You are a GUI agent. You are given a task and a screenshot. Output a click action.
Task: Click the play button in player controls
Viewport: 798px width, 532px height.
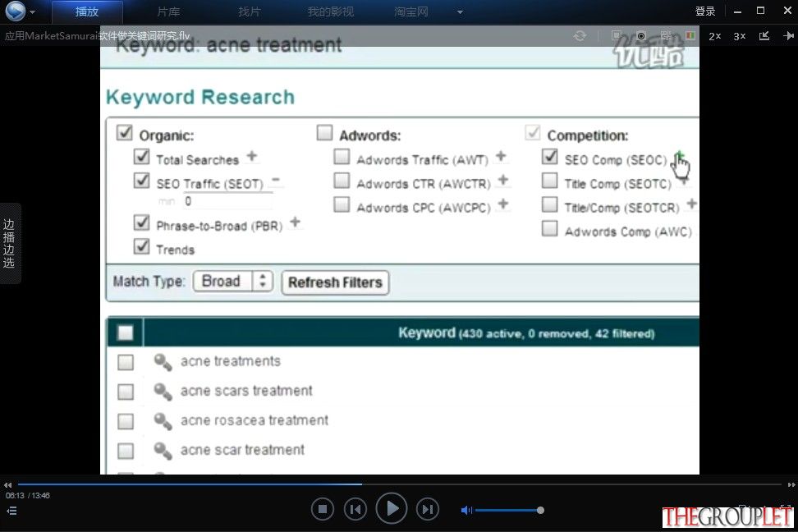pyautogui.click(x=391, y=508)
